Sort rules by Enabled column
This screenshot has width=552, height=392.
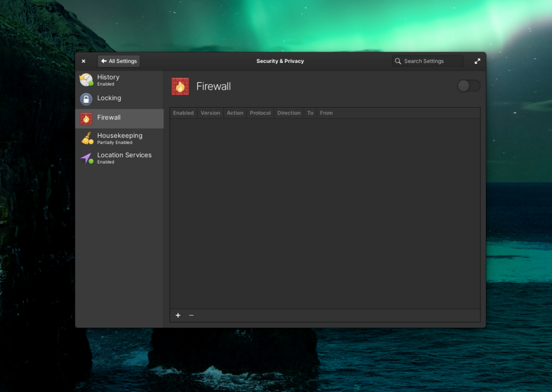(183, 113)
